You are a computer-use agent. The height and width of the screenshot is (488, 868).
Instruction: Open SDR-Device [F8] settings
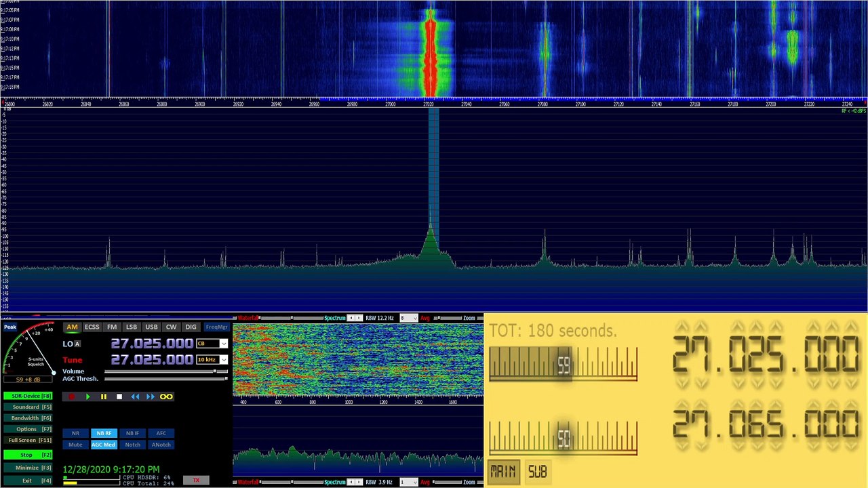coord(28,396)
